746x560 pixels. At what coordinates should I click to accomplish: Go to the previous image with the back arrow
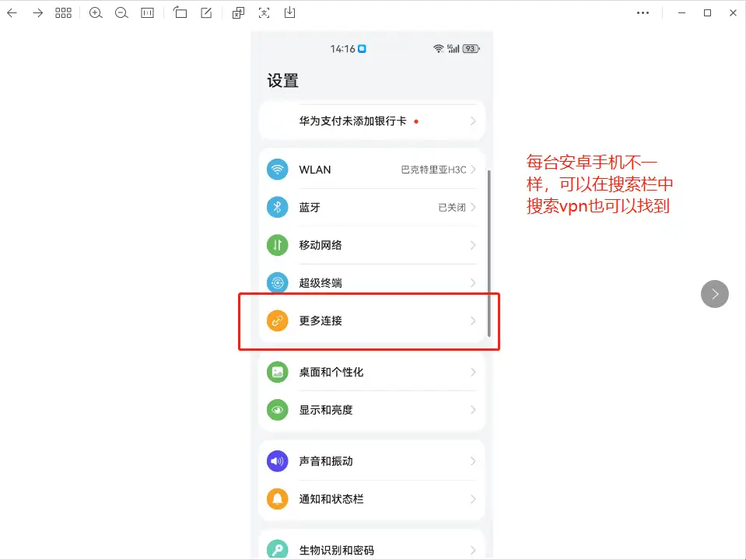coord(12,13)
